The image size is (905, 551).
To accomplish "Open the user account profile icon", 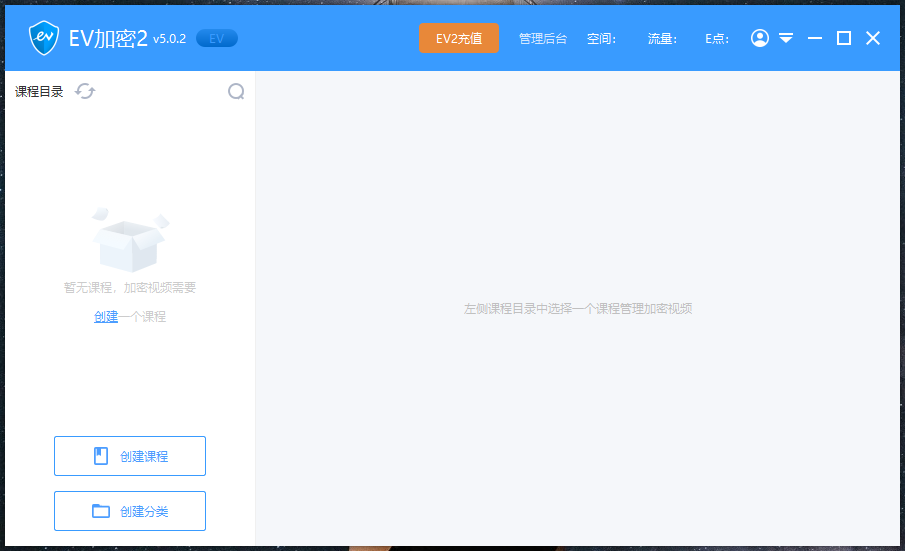I will coord(760,38).
